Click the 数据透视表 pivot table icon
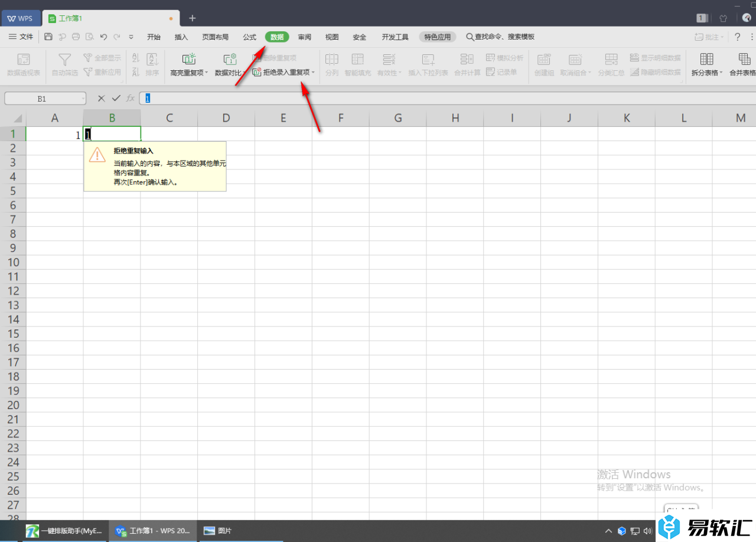Image resolution: width=756 pixels, height=542 pixels. pos(24,59)
